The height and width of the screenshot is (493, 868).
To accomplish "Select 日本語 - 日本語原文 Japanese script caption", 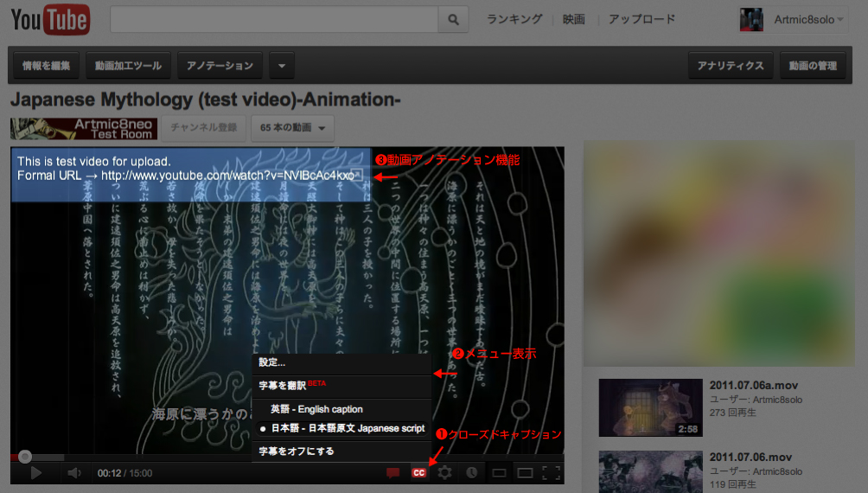I will (x=341, y=428).
